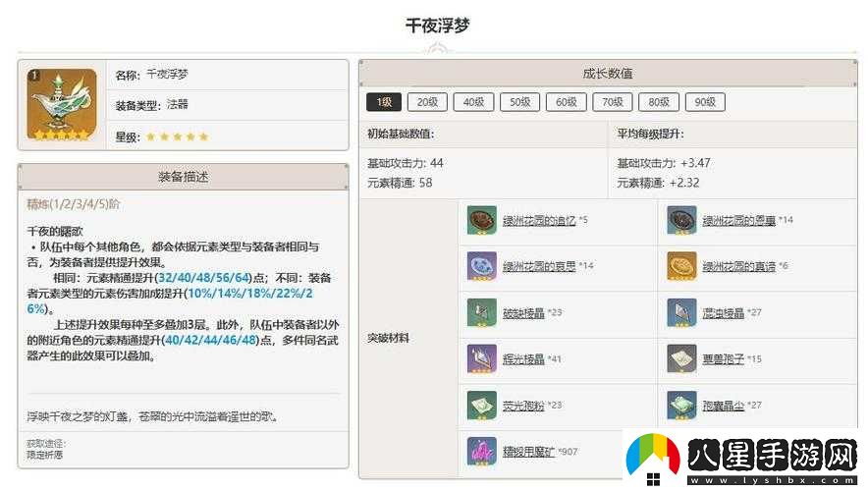Viewport: 868px width, 491px height.
Task: Choose the 70级 level tab
Action: (613, 102)
